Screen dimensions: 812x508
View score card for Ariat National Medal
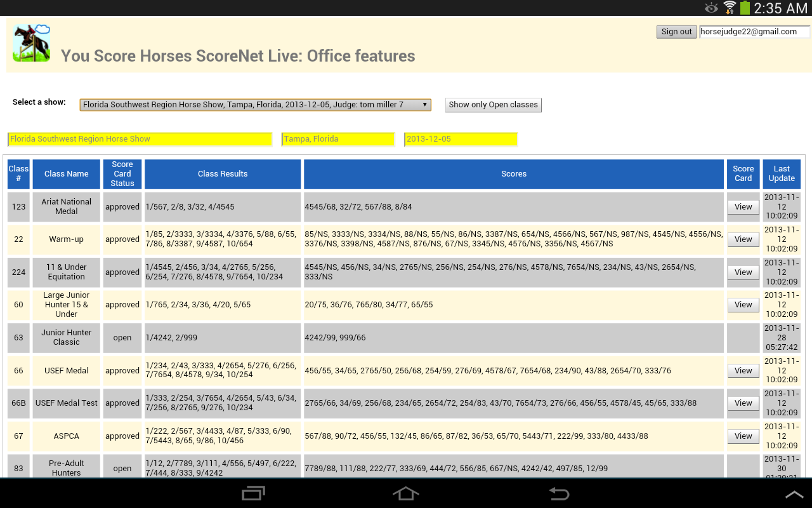(x=743, y=207)
